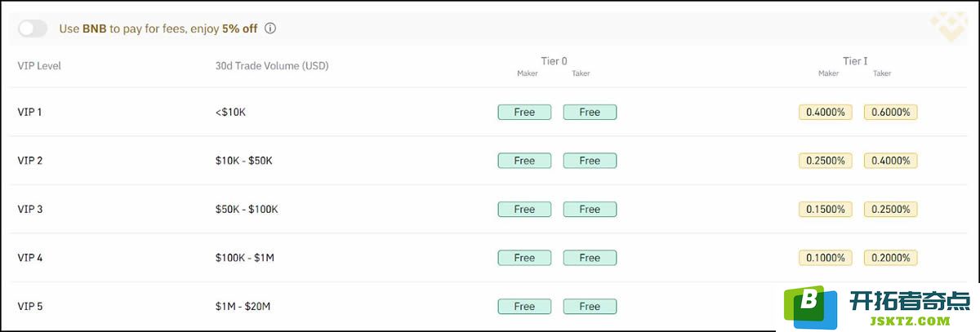Click the info icon beside 5% off
The image size is (980, 332).
point(270,29)
